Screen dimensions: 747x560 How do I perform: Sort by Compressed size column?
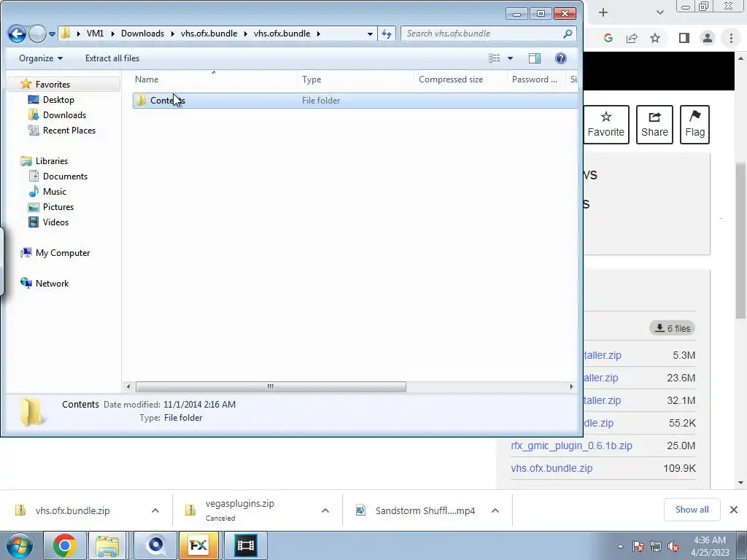click(461, 79)
